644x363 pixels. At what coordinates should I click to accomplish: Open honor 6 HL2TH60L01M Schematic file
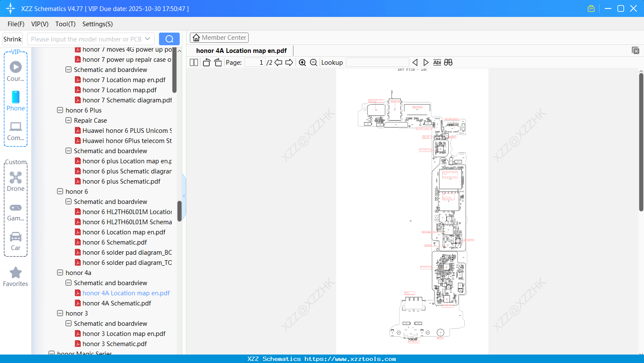coord(127,222)
